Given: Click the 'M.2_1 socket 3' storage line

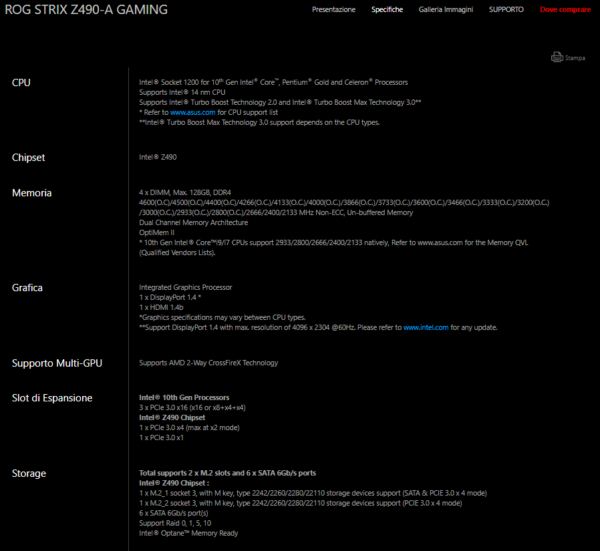Looking at the screenshot, I should pos(313,493).
